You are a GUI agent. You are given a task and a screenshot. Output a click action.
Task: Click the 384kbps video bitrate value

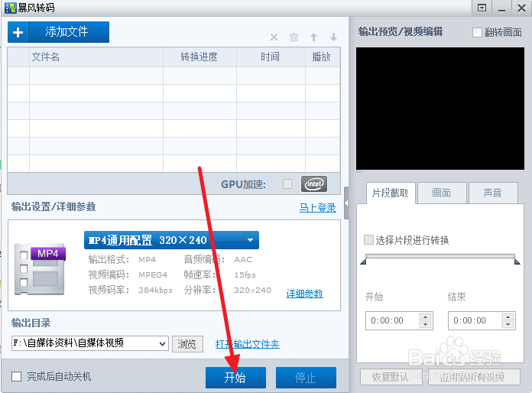click(x=155, y=291)
